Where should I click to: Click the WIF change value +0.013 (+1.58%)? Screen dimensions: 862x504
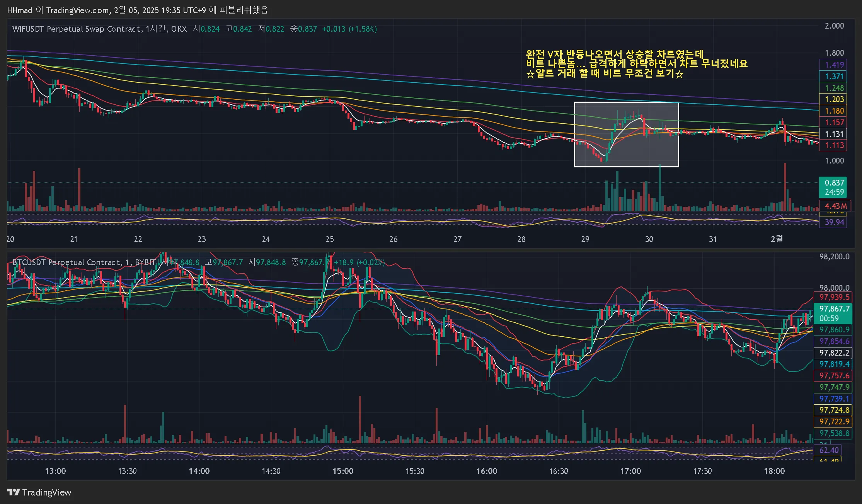pos(349,29)
